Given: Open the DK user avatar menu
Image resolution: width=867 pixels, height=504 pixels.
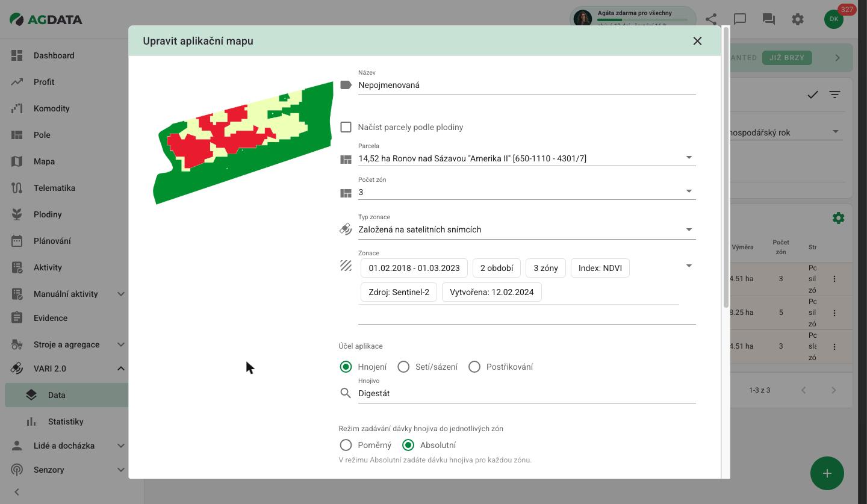Looking at the screenshot, I should (x=834, y=19).
